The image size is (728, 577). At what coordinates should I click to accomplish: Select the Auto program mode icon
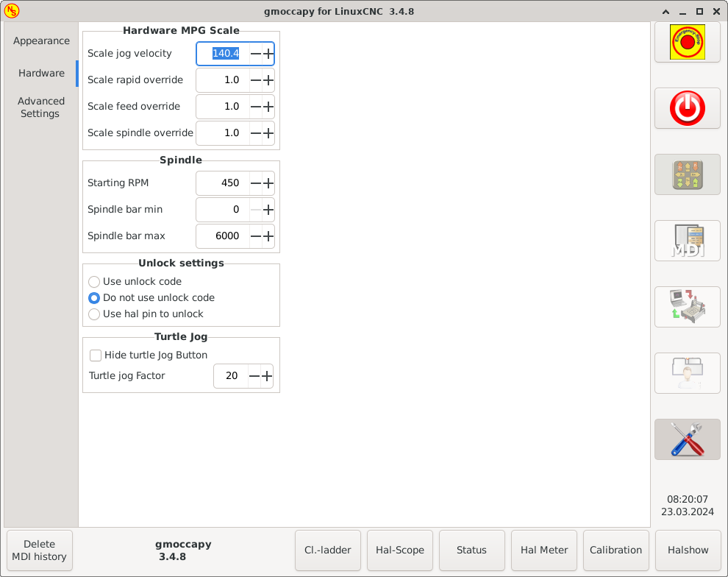click(687, 307)
